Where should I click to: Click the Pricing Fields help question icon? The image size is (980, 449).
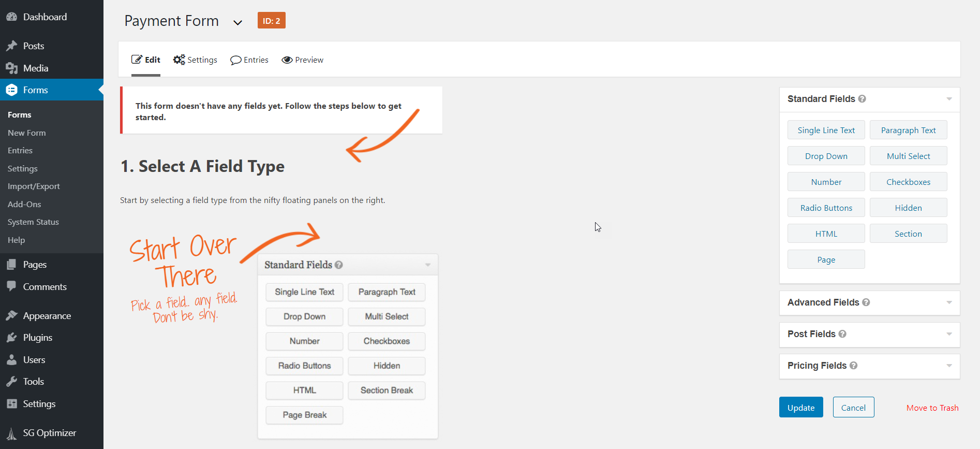point(853,366)
